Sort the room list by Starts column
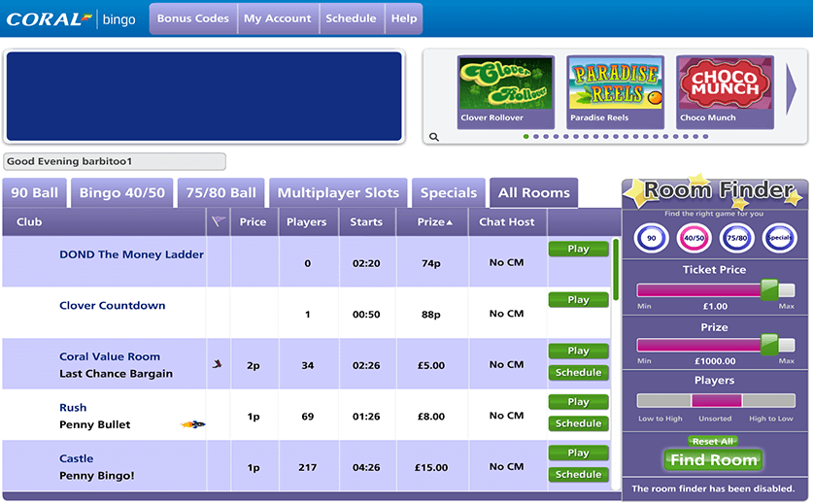The image size is (813, 504). point(366,222)
